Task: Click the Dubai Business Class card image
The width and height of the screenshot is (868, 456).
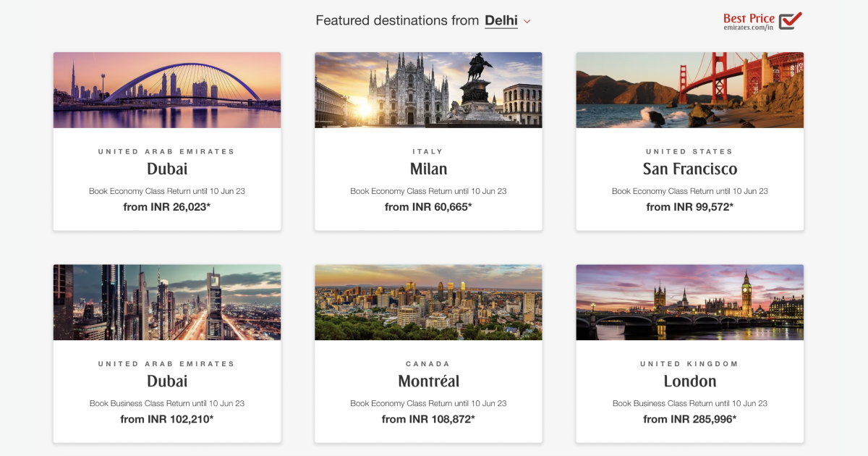Action: pos(166,302)
